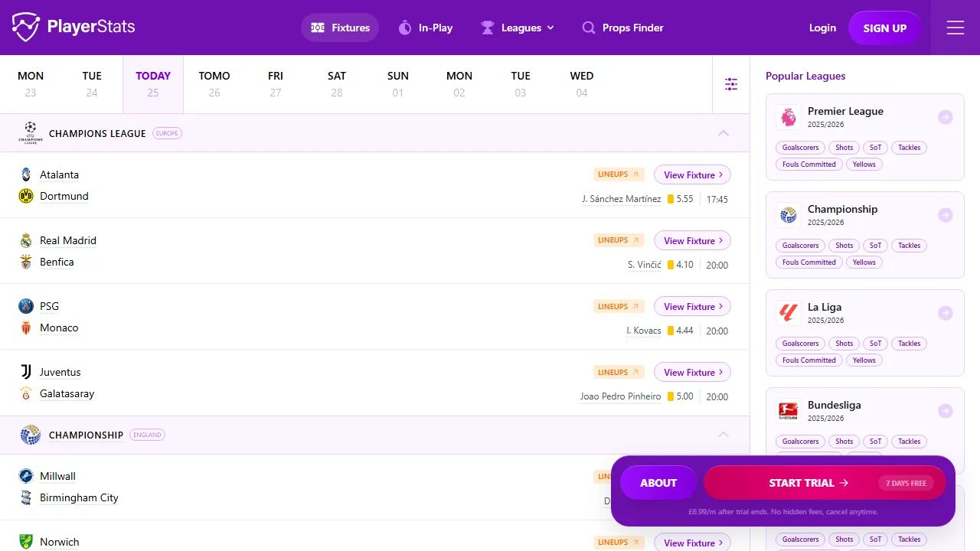The height and width of the screenshot is (551, 980).
Task: Click the PlayerStats logo icon
Action: point(25,27)
